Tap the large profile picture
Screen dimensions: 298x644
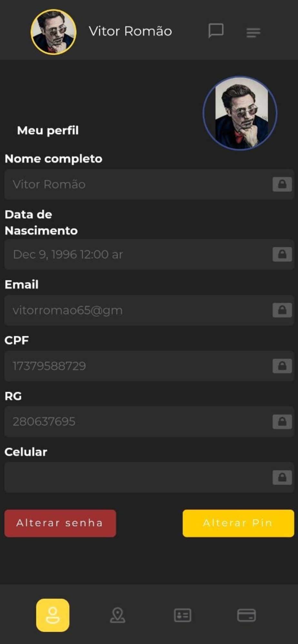(x=240, y=113)
